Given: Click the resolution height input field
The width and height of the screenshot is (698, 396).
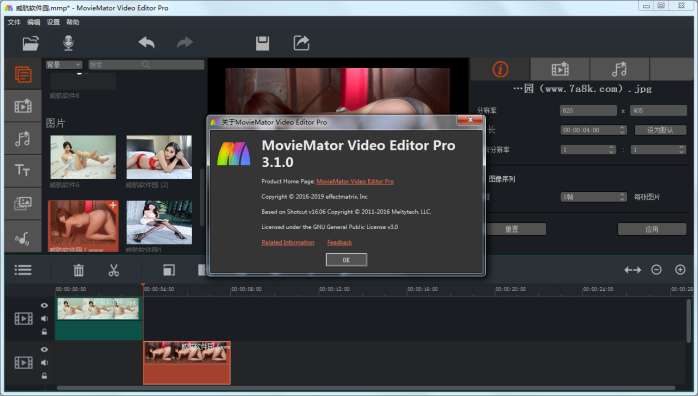Looking at the screenshot, I should click(658, 110).
